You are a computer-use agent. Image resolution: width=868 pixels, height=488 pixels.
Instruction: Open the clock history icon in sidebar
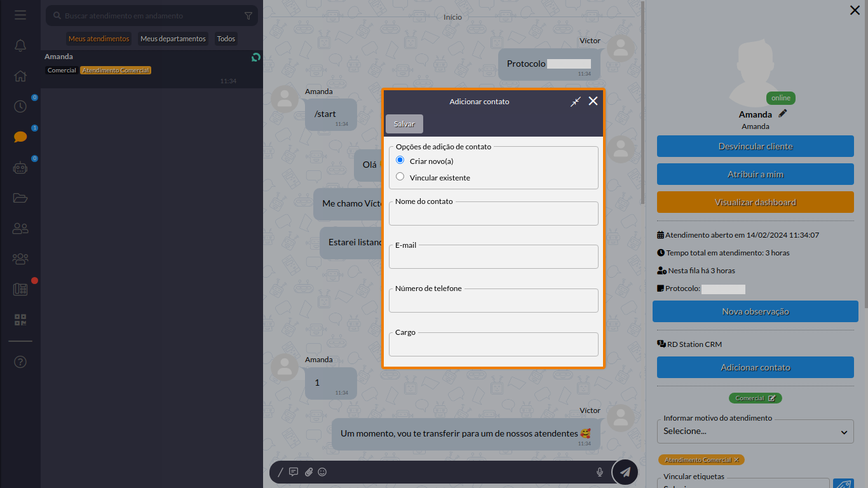[20, 106]
